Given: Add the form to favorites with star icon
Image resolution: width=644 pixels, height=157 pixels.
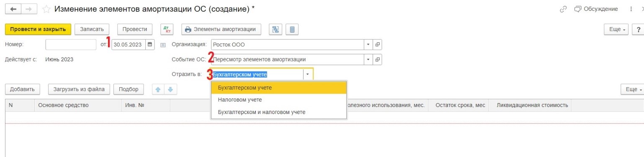Looking at the screenshot, I should (46, 9).
